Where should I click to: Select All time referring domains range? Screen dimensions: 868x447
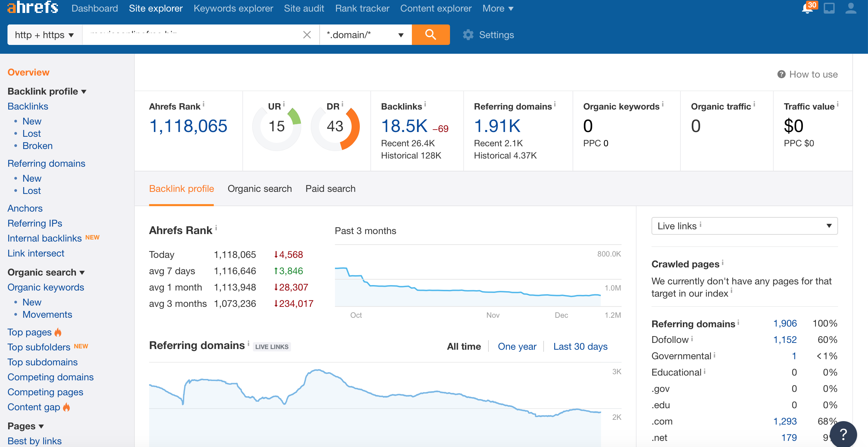coord(464,346)
